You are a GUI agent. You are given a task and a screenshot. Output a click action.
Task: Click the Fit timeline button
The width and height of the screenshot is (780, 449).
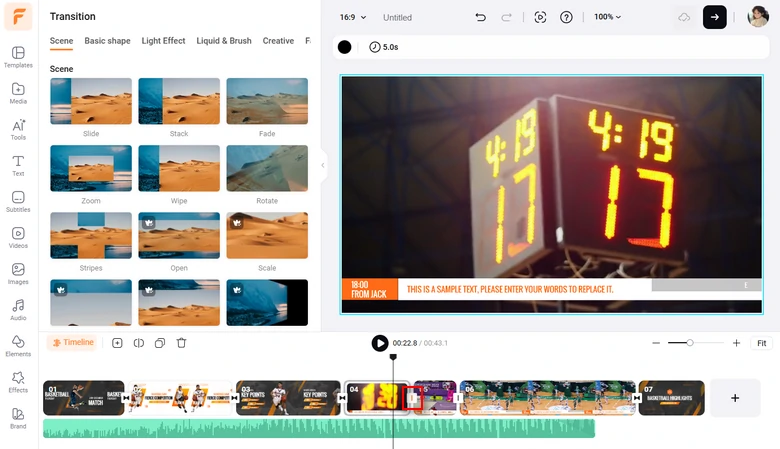[762, 343]
